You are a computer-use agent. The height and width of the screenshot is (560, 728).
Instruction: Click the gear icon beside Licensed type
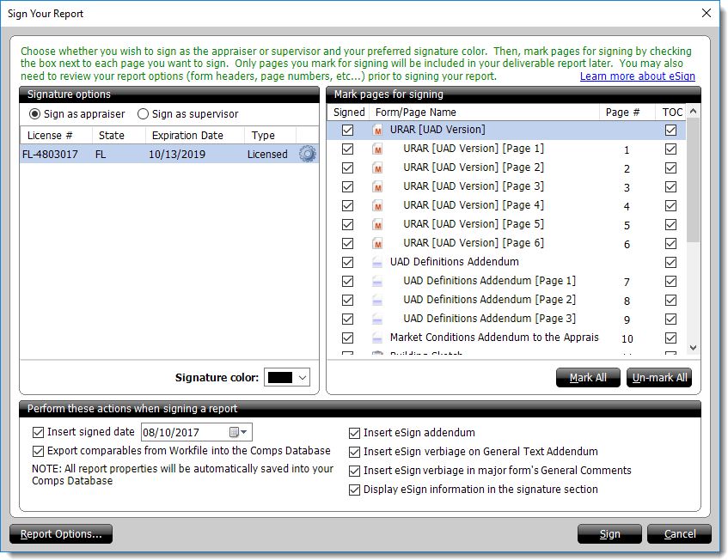coord(307,155)
